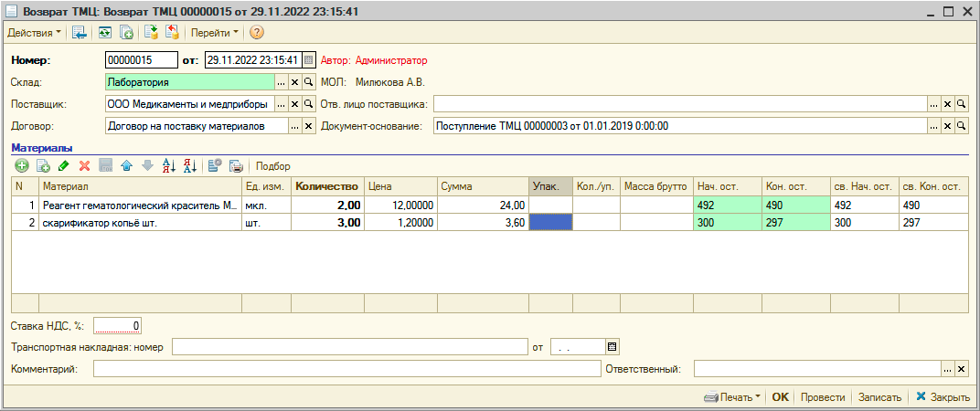Open Поставщик lookup with magnifier icon
Viewport: 980px width, 411px height.
click(308, 104)
